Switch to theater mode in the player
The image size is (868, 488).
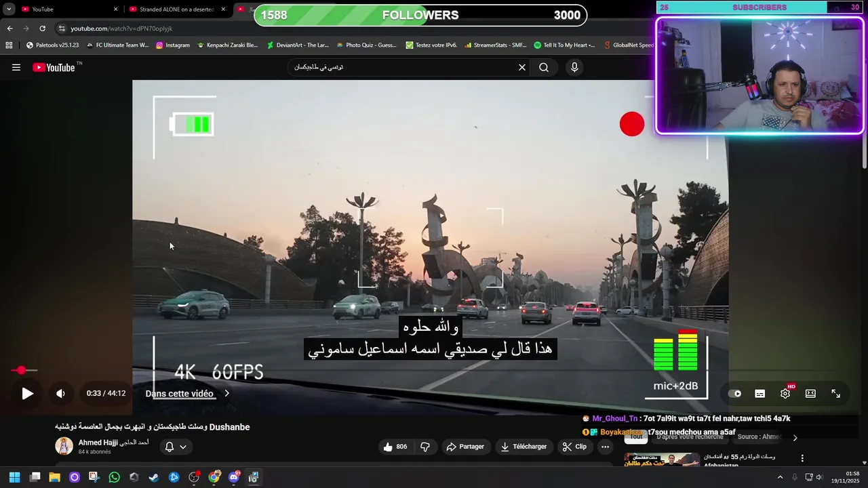[810, 393]
